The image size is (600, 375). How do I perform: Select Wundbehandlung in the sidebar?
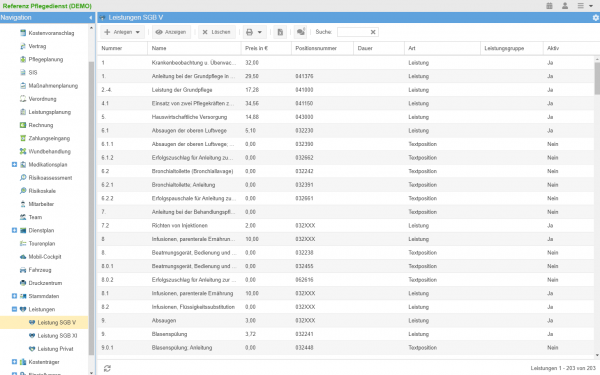(x=45, y=152)
